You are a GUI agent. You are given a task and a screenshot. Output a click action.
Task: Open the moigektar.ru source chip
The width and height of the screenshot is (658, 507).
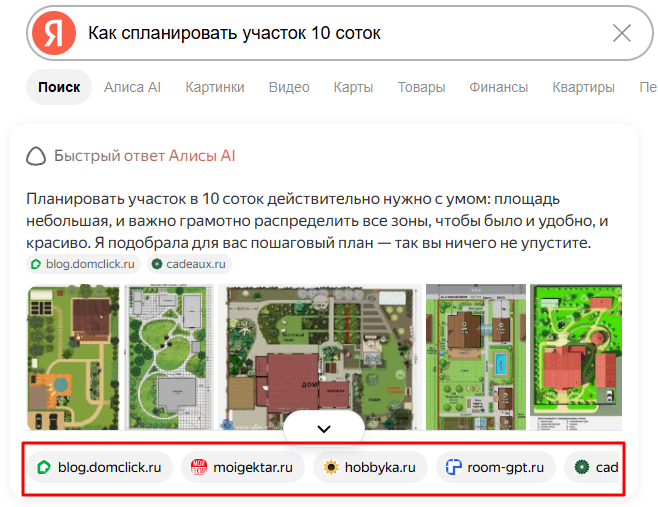(x=243, y=467)
